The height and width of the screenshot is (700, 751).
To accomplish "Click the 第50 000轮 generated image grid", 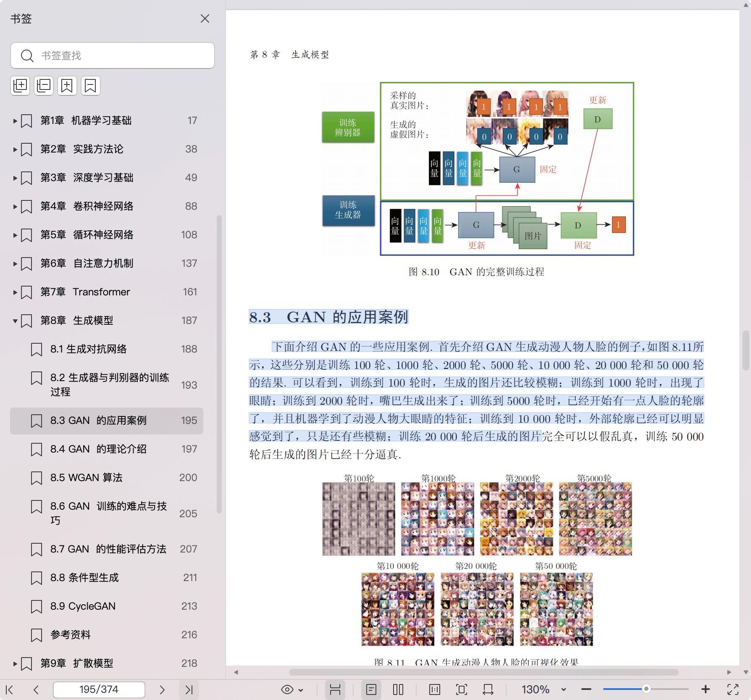I will 556,609.
